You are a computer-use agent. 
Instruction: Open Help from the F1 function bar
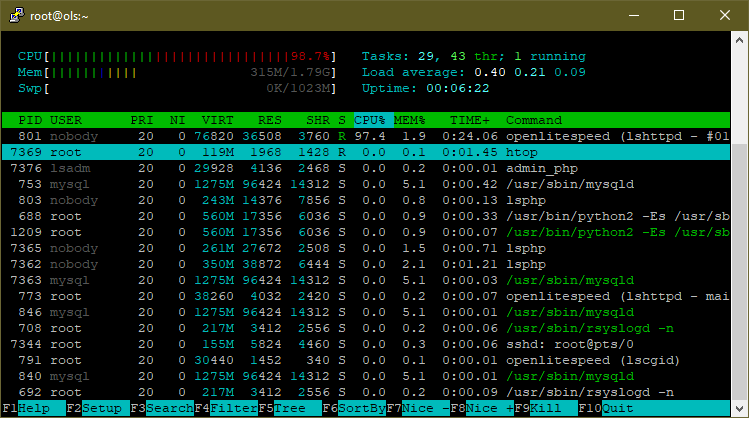pos(34,408)
